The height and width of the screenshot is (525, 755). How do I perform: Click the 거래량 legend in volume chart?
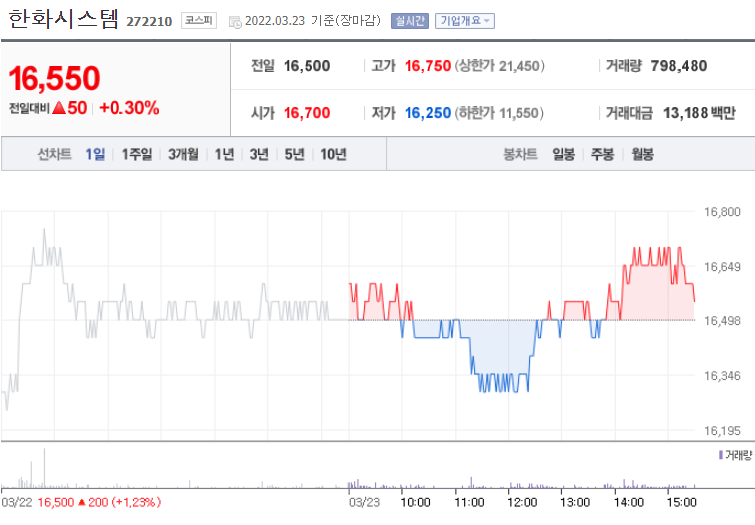coord(735,455)
